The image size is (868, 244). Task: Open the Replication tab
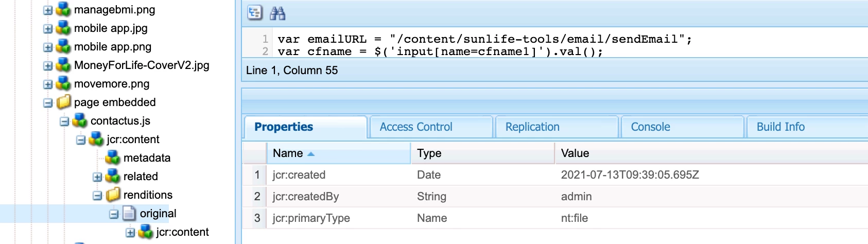532,127
